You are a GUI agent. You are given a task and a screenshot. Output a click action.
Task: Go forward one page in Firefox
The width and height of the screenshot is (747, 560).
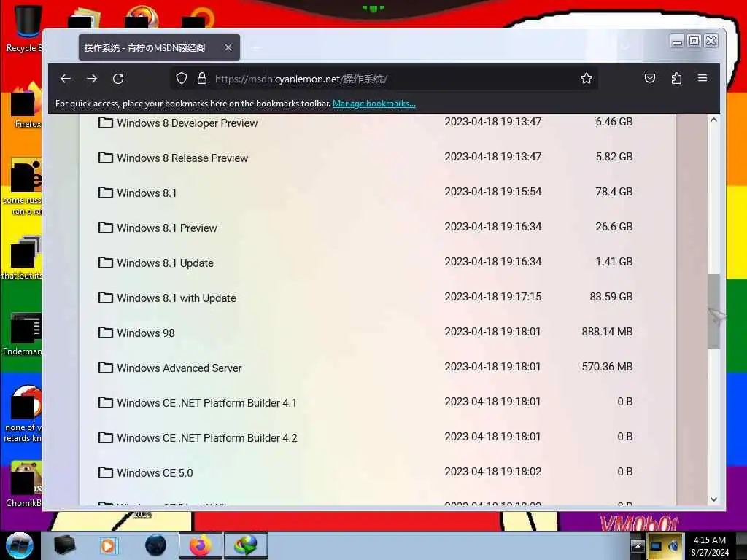tap(92, 79)
